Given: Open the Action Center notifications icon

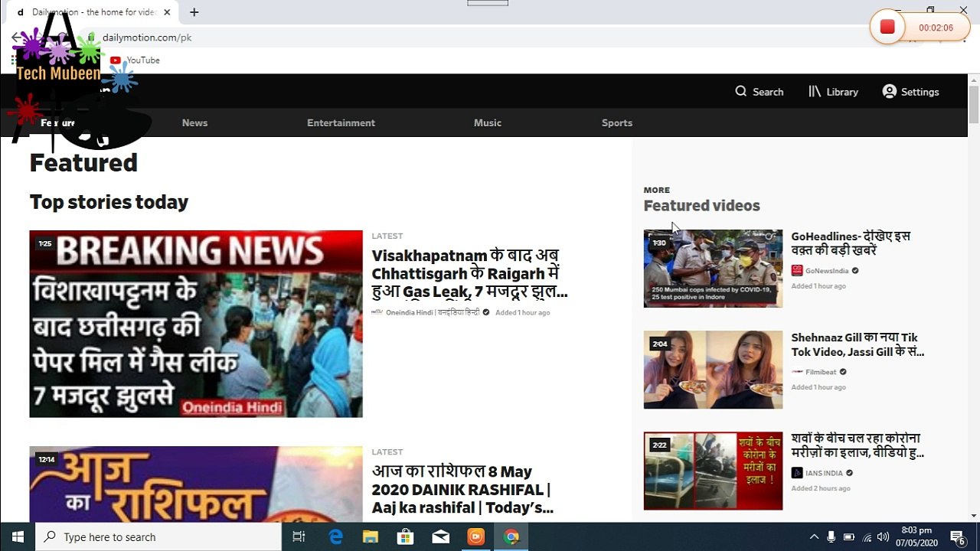Looking at the screenshot, I should (x=957, y=536).
